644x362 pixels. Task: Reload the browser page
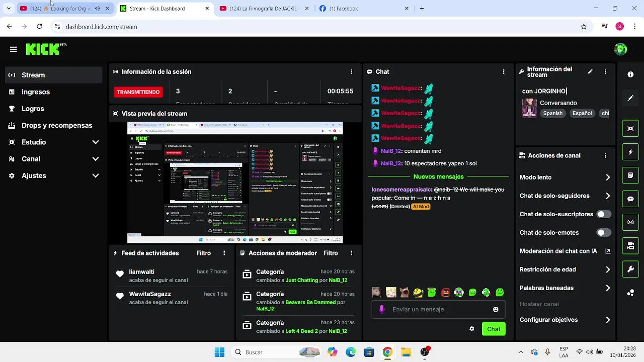pyautogui.click(x=39, y=27)
